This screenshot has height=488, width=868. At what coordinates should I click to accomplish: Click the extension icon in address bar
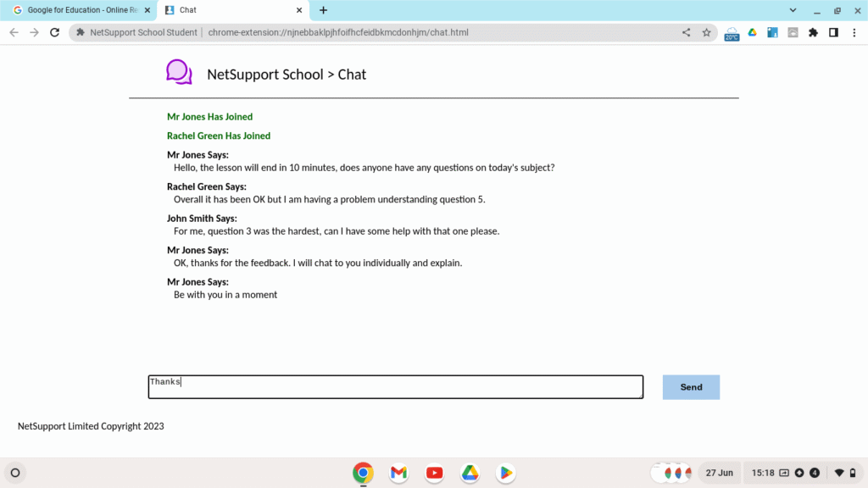point(81,33)
